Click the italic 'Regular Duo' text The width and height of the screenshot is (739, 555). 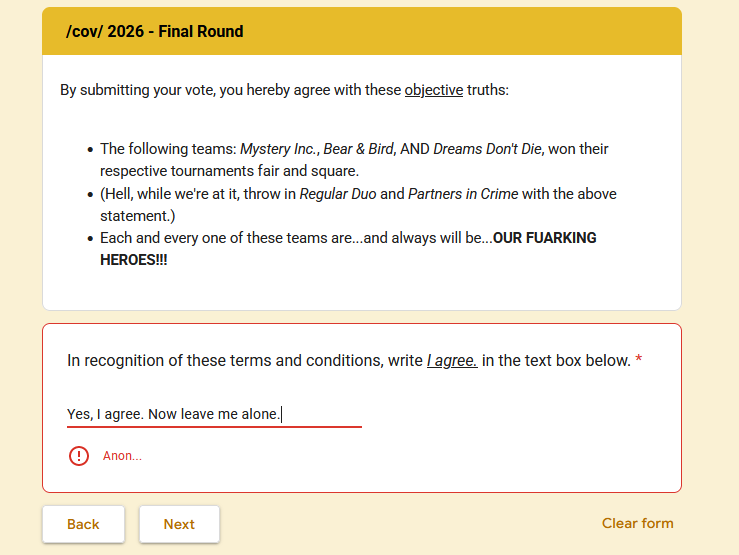point(338,194)
